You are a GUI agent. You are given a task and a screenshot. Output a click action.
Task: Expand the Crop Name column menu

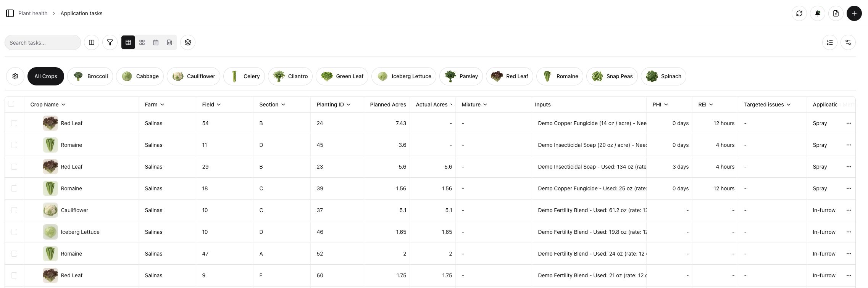(x=63, y=105)
